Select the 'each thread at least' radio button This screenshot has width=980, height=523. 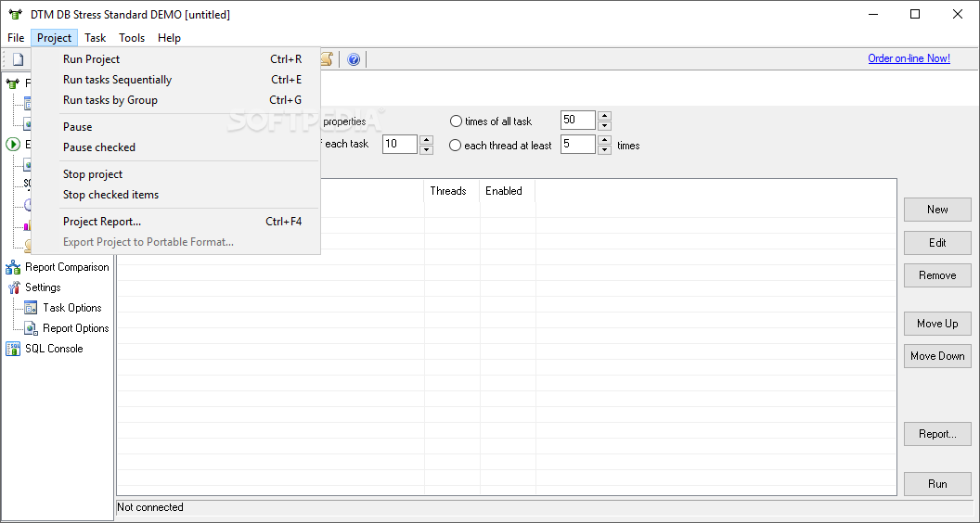point(456,146)
